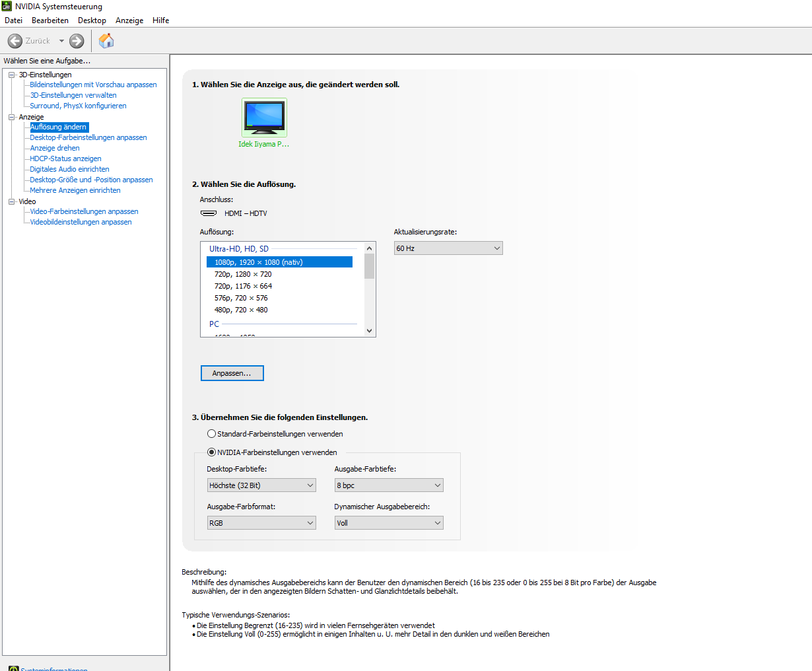This screenshot has height=671, width=812.
Task: Click the Ultra-HD, HD, SD group header
Action: point(239,249)
